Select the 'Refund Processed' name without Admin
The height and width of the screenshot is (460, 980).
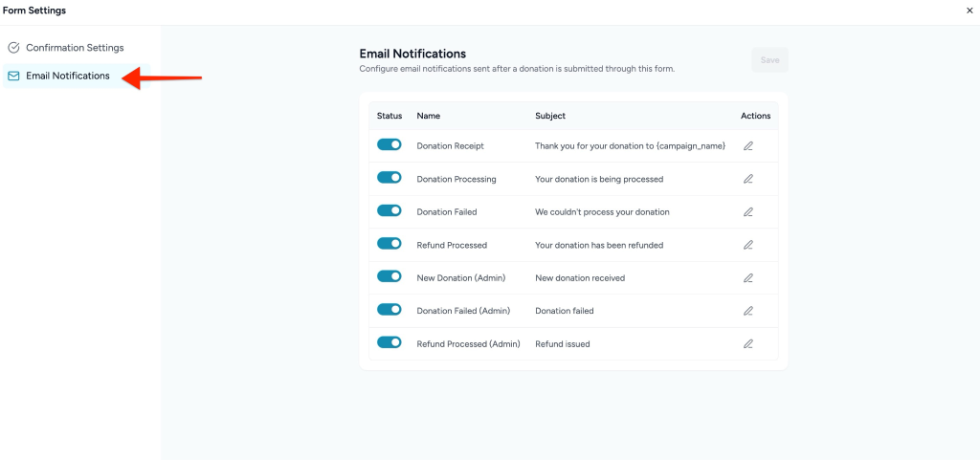452,245
